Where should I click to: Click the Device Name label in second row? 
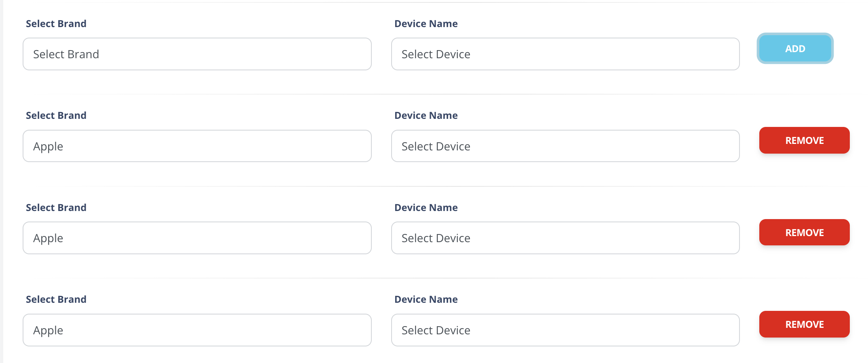click(x=426, y=116)
